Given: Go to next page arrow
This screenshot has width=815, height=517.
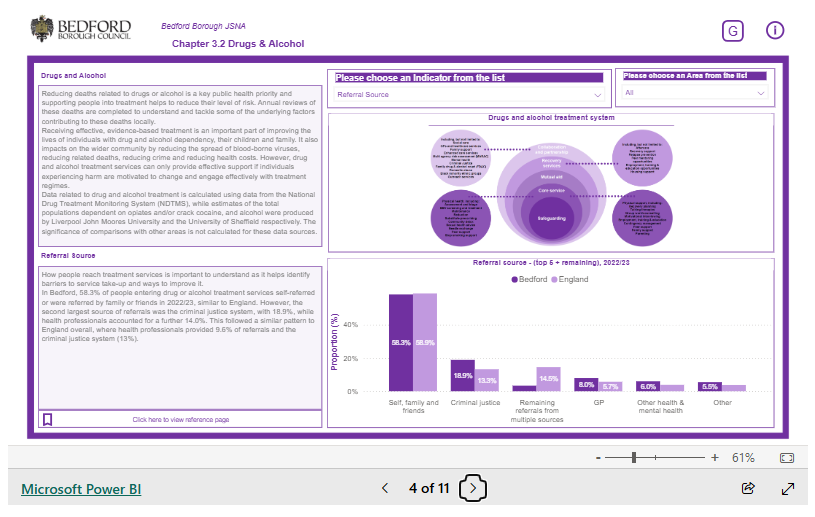Looking at the screenshot, I should [472, 488].
